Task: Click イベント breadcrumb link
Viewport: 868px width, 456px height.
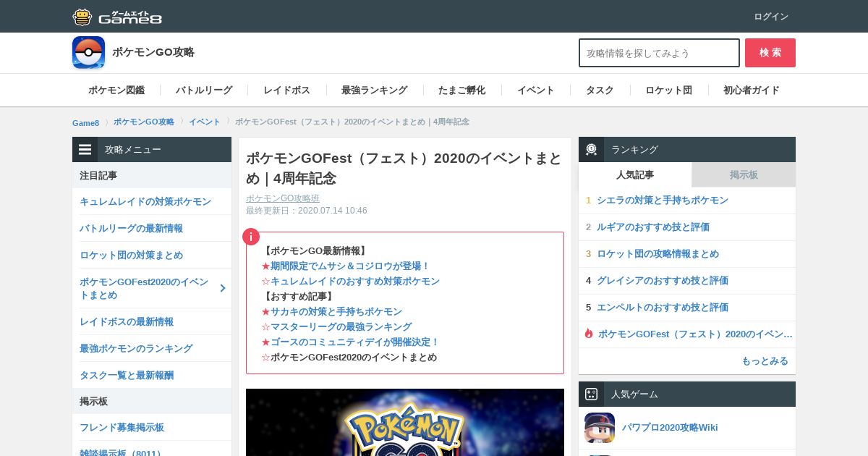Action: [x=205, y=122]
